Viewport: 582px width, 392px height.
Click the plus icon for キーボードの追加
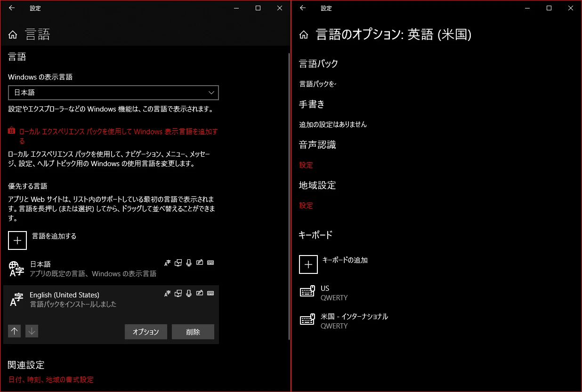(x=308, y=264)
